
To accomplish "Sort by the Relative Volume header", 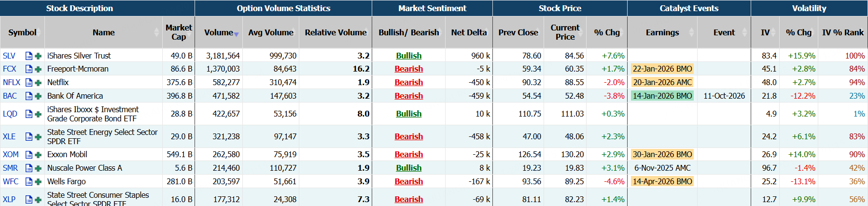I will (x=336, y=32).
